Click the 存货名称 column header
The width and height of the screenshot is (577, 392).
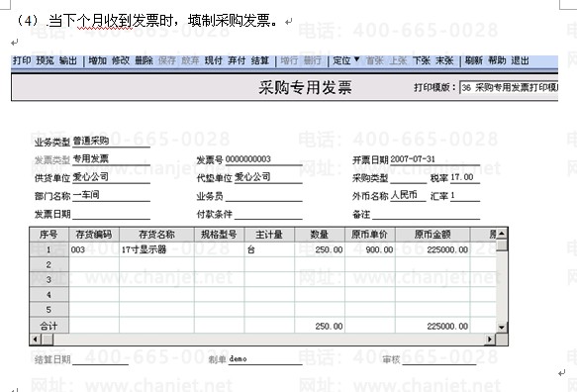pos(156,235)
